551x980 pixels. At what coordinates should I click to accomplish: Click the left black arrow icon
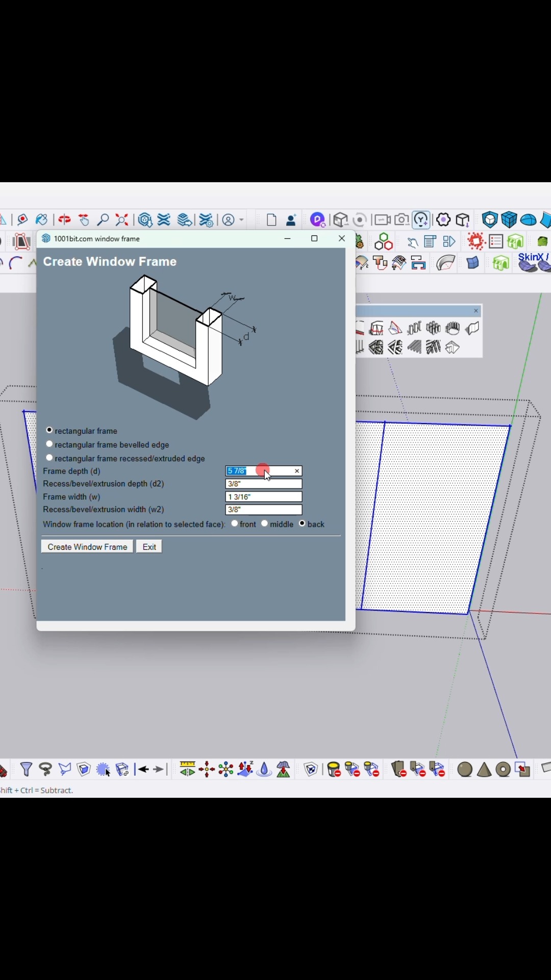[x=143, y=770]
